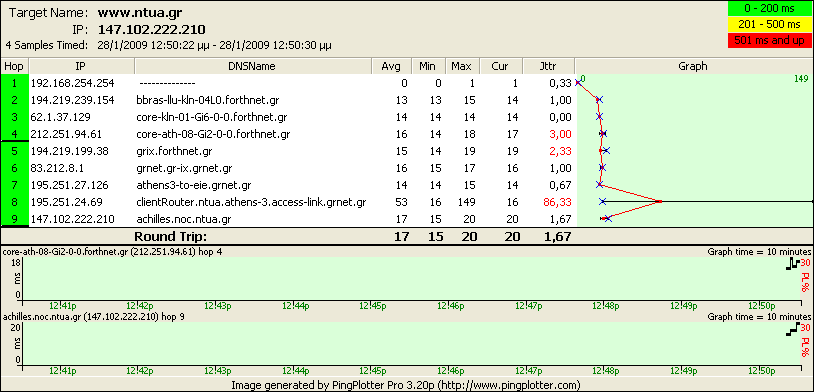Viewport: 814px width, 392px height.
Task: Click IP 83.212.8.1
Action: 57,168
